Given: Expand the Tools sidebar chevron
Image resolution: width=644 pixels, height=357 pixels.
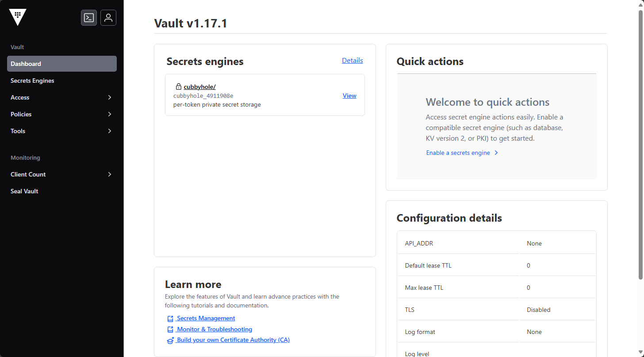Looking at the screenshot, I should pyautogui.click(x=110, y=131).
